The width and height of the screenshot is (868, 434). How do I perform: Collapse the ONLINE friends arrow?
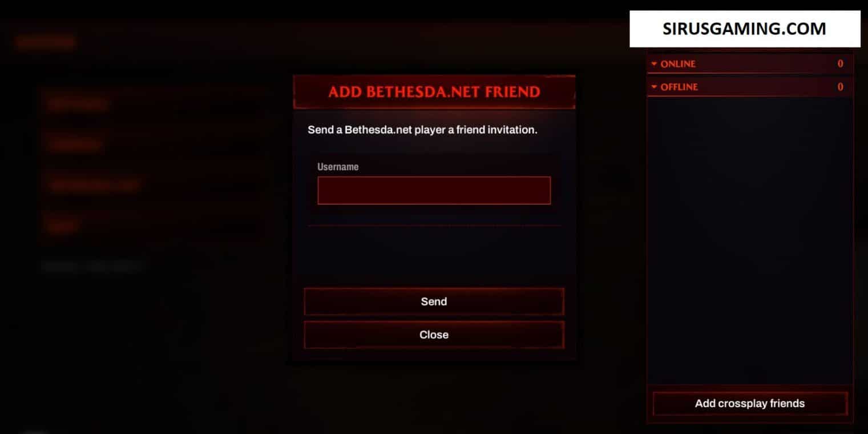point(654,64)
